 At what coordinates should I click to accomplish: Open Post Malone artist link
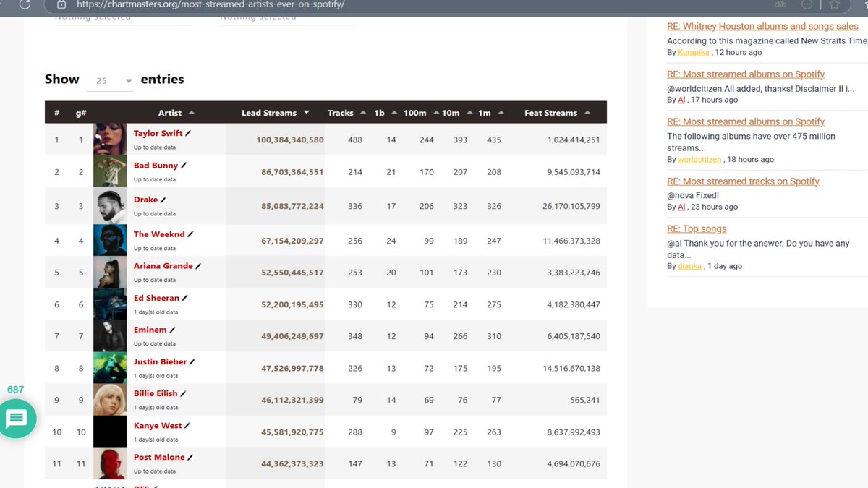159,457
